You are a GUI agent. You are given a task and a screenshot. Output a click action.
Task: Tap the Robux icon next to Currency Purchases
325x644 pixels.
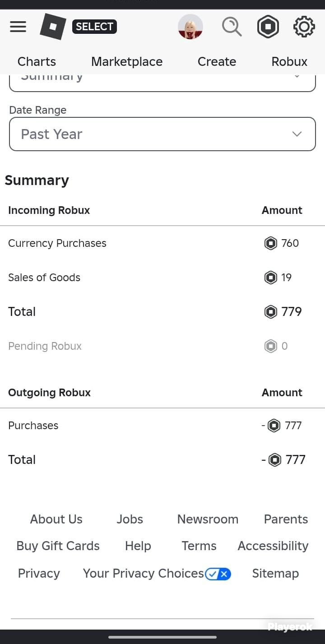[270, 243]
